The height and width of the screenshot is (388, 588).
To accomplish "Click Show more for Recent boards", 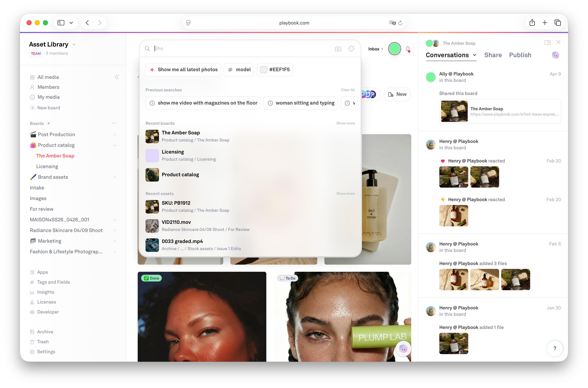I will point(345,123).
